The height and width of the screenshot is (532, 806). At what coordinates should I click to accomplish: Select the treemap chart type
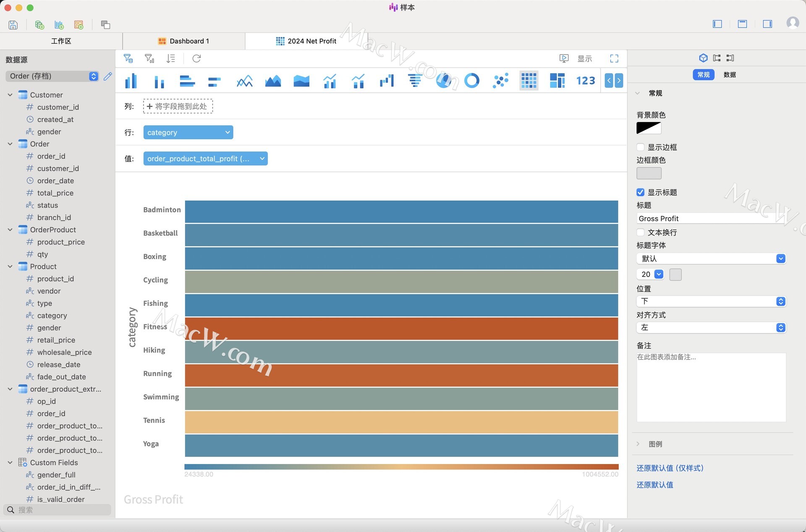(x=557, y=80)
